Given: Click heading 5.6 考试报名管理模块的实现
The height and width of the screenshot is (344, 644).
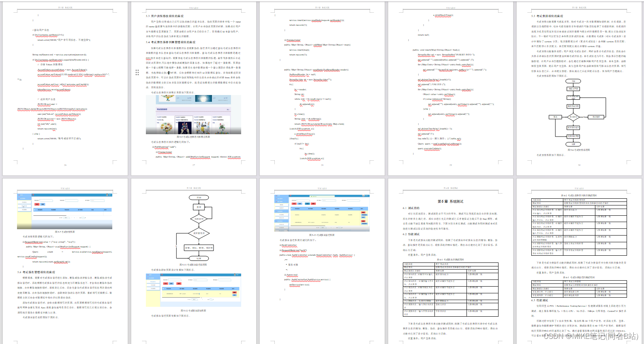Looking at the screenshot, I should tap(36, 272).
